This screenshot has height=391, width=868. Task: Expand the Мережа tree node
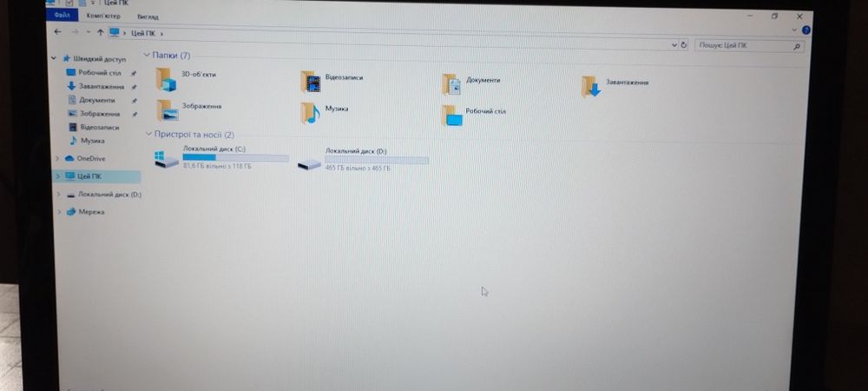click(59, 212)
